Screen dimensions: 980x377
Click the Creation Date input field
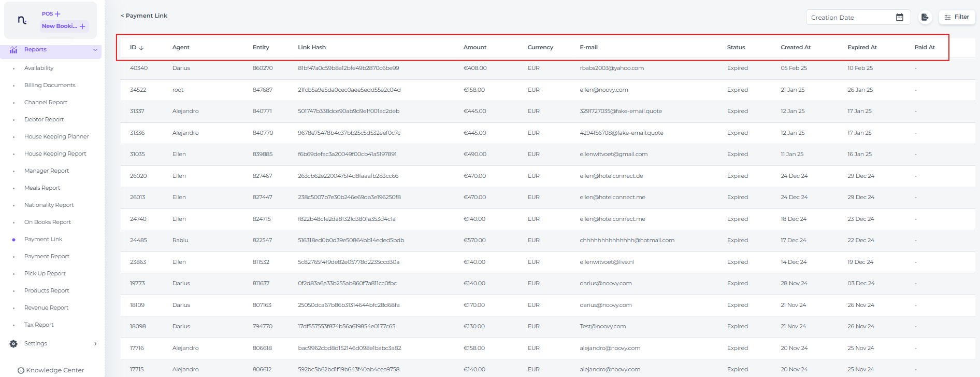(849, 18)
